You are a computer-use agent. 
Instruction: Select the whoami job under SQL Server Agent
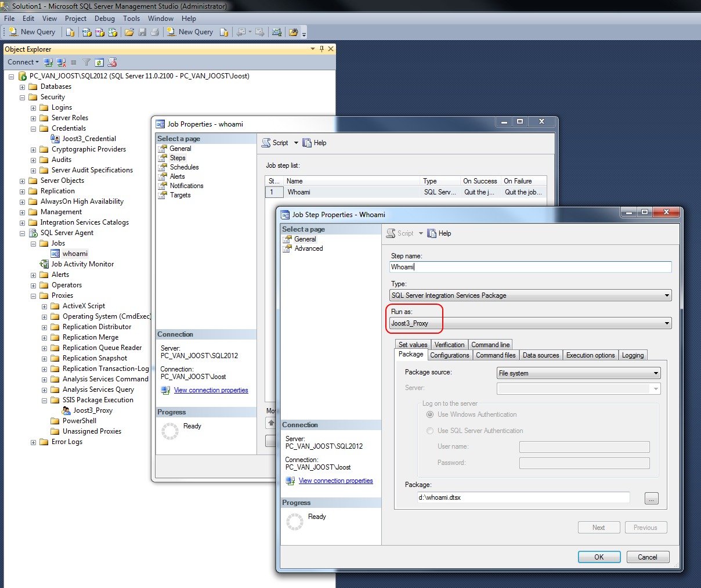[x=74, y=253]
